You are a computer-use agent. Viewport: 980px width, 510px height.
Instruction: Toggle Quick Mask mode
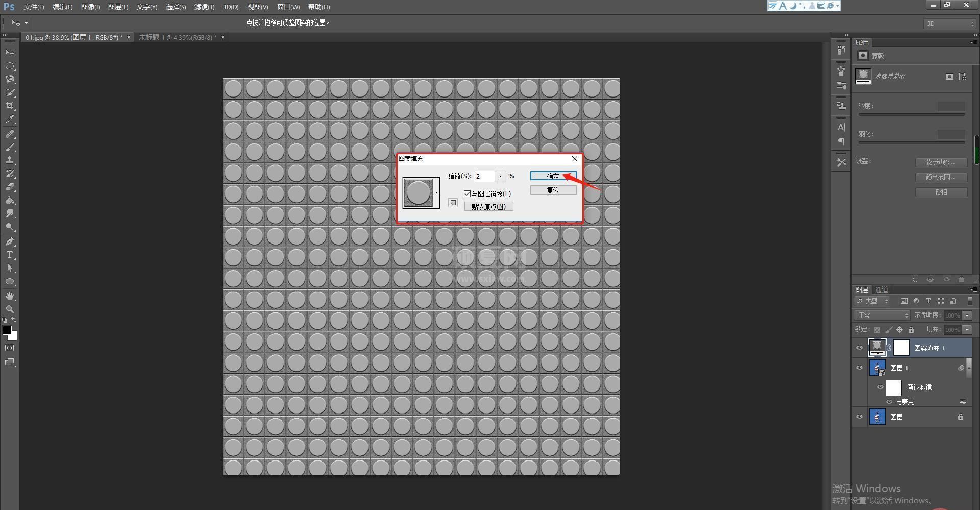(10, 348)
